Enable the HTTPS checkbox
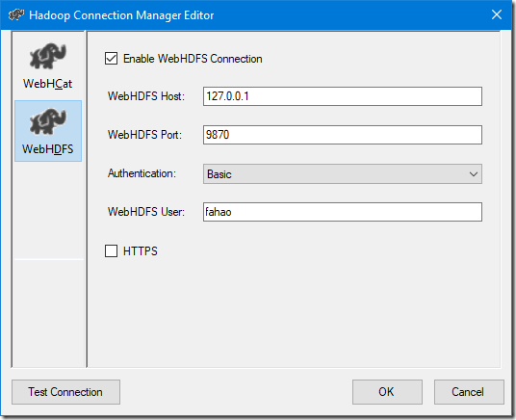516x420 pixels. tap(112, 250)
